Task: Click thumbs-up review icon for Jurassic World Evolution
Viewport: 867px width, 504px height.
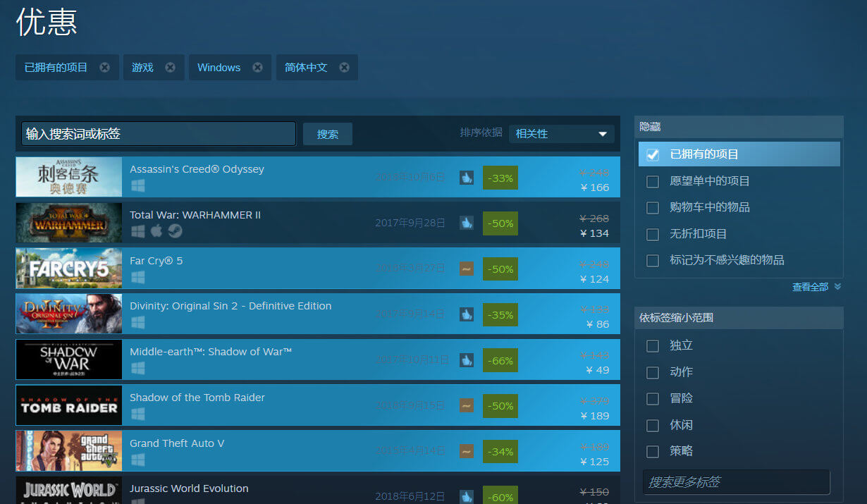Action: click(467, 496)
